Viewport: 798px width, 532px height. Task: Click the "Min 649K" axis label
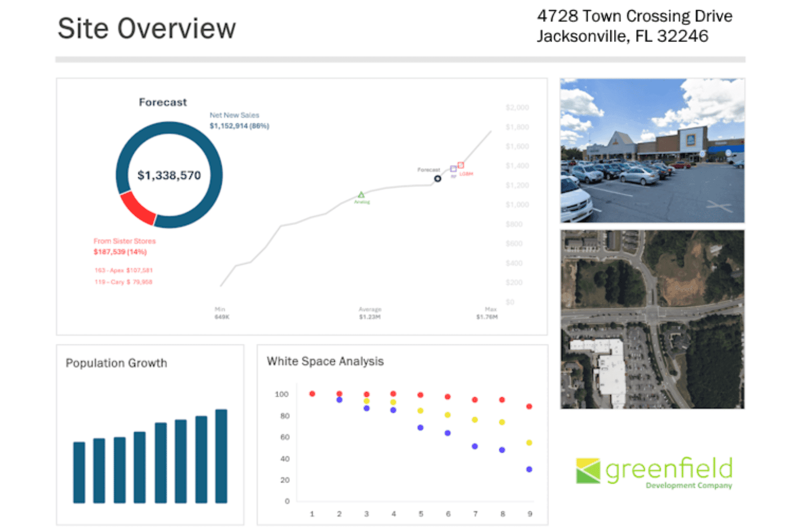[222, 313]
